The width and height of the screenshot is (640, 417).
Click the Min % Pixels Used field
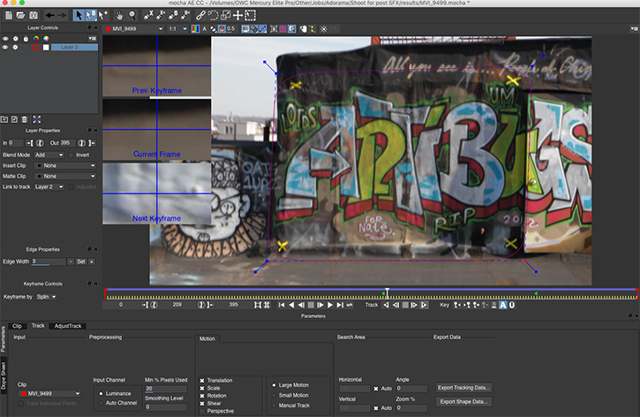coord(165,389)
